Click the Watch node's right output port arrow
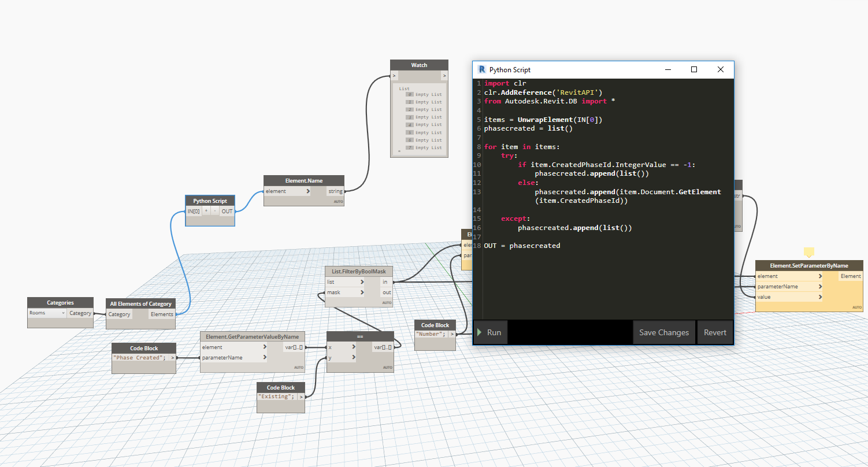This screenshot has height=467, width=868. 444,75
